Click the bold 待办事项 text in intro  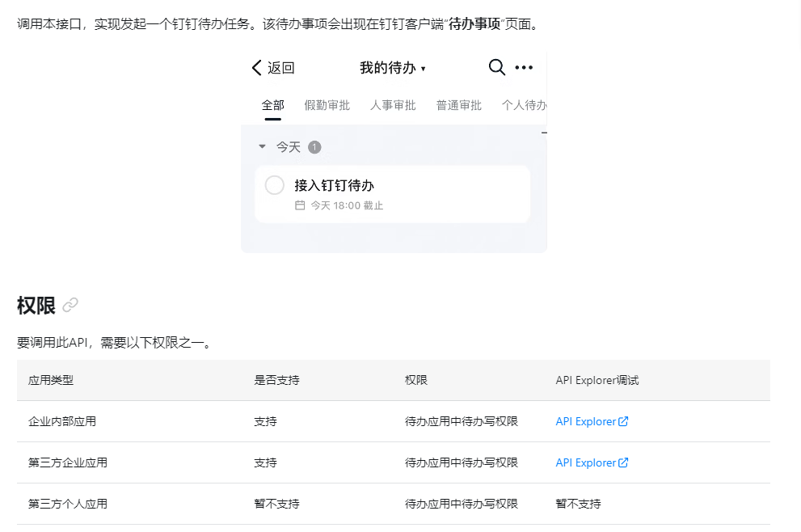pyautogui.click(x=474, y=24)
